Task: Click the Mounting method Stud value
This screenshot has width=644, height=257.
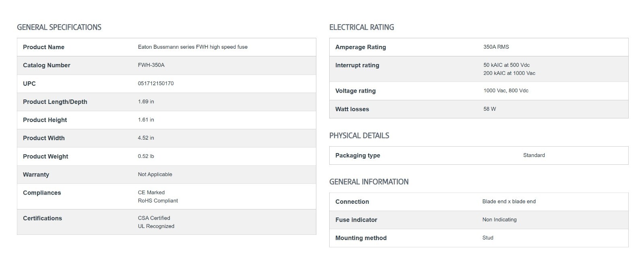Action: (x=487, y=238)
